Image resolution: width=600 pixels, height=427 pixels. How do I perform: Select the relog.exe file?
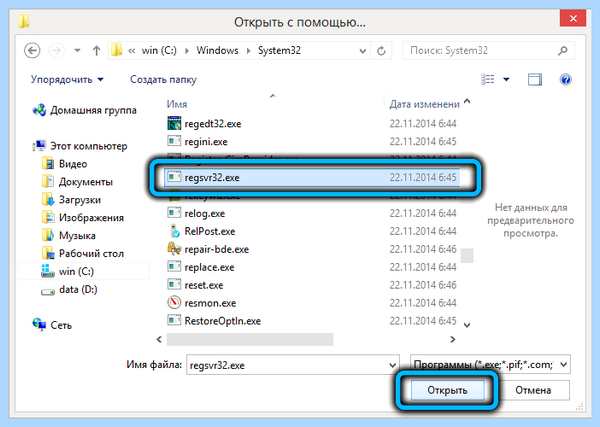click(x=312, y=213)
